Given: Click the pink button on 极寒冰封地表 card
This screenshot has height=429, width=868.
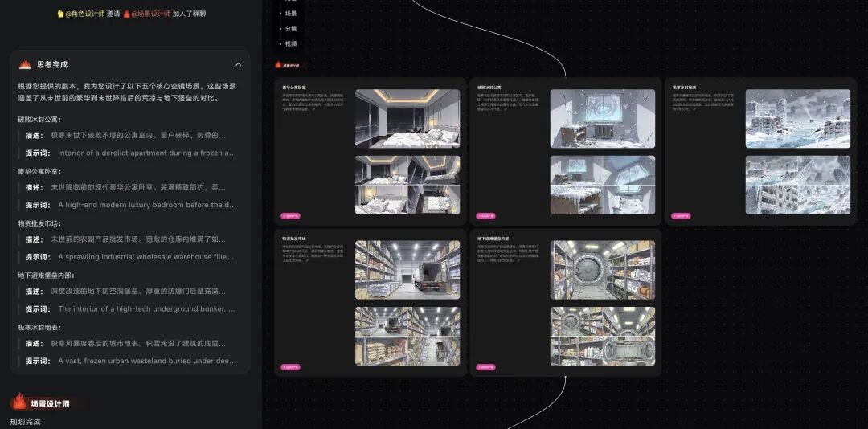Looking at the screenshot, I should click(682, 216).
